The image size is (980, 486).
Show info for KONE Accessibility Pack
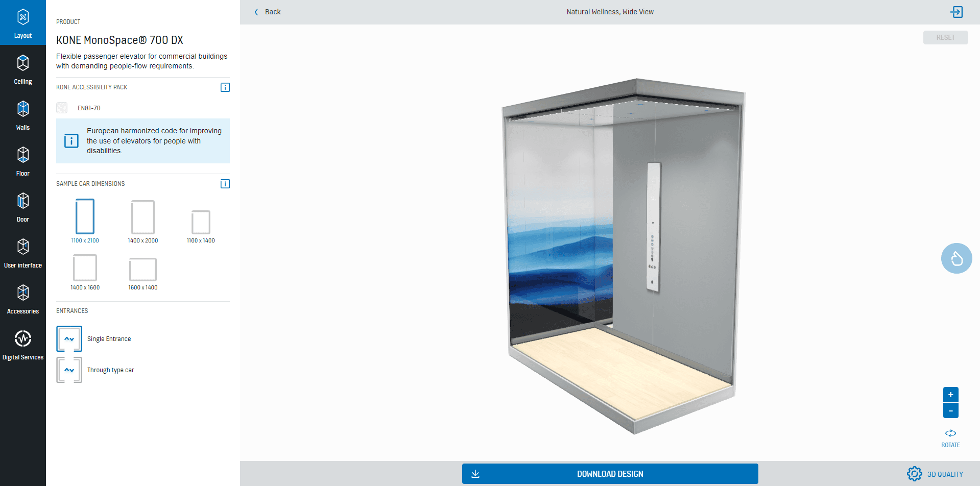[225, 87]
